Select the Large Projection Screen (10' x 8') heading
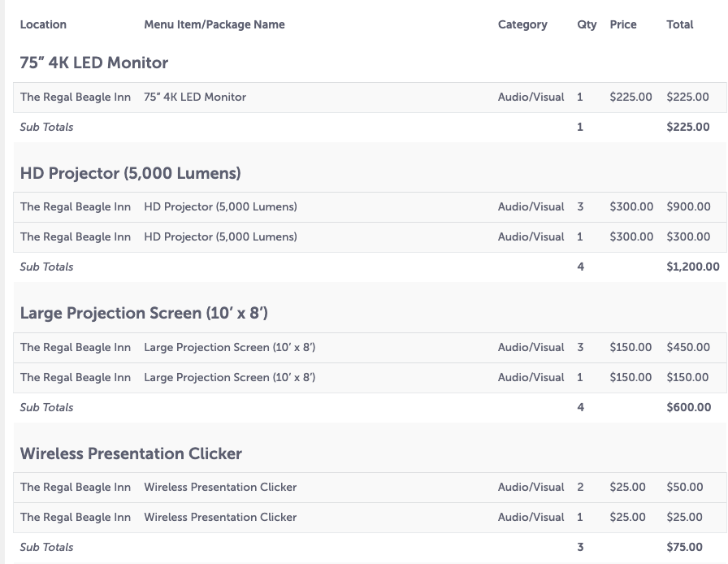The width and height of the screenshot is (728, 564). coord(144,313)
